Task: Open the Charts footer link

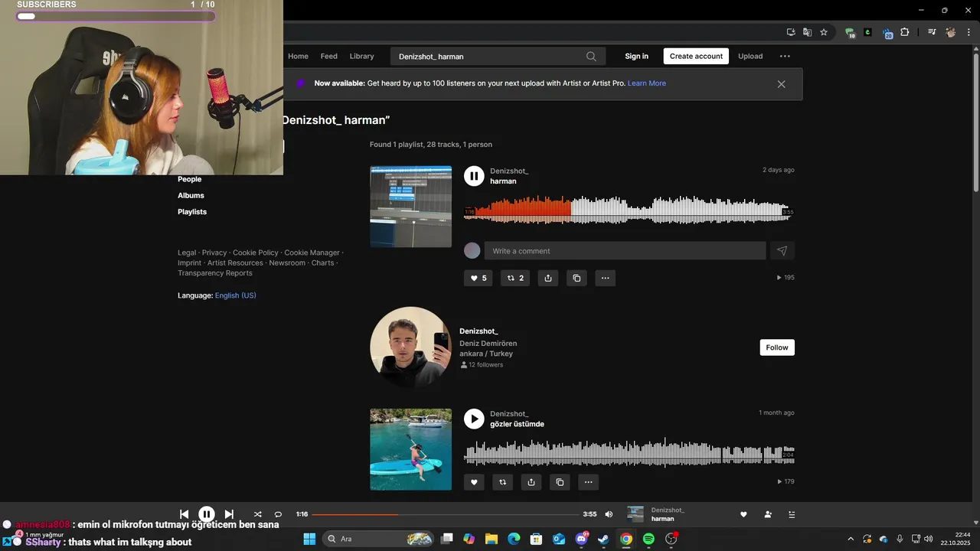Action: (x=323, y=262)
